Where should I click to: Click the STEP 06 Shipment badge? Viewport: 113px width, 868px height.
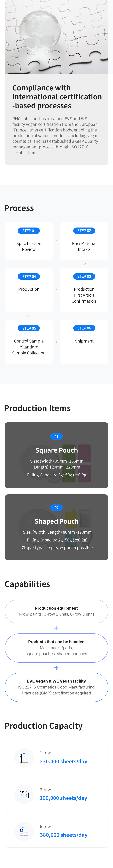(x=84, y=328)
